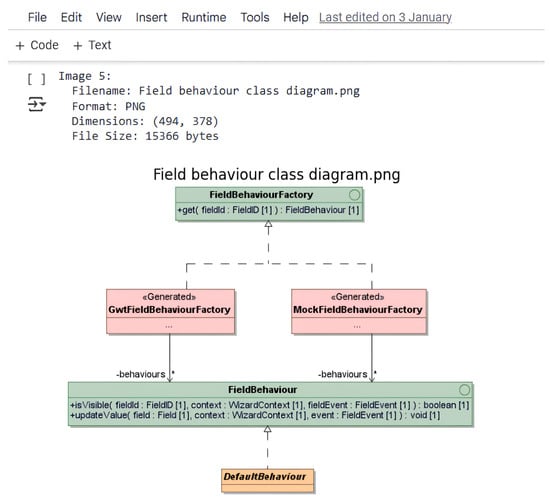Click the interface circle icon in FieldBehaviourFactory
The image size is (550, 500).
click(354, 195)
